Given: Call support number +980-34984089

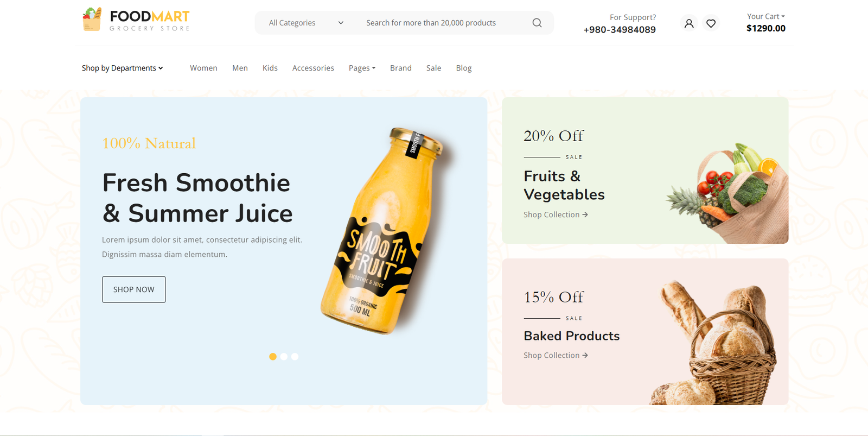Looking at the screenshot, I should (x=620, y=29).
